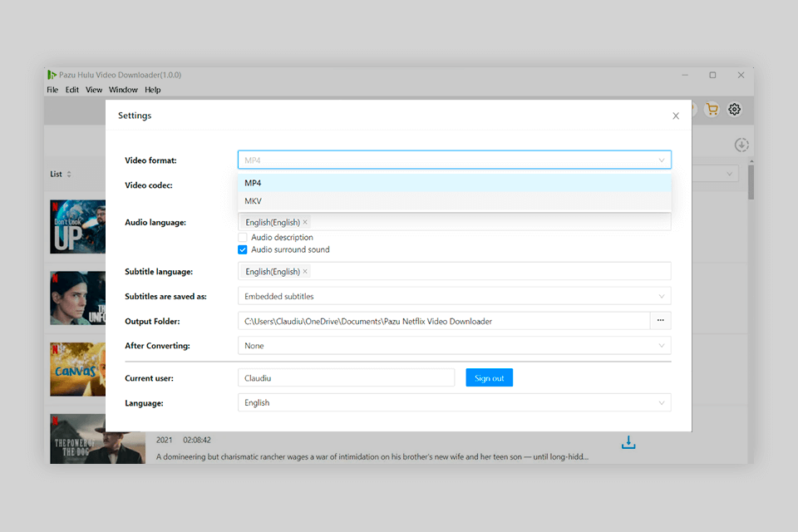The height and width of the screenshot is (532, 798).
Task: Maximize the Pazu window
Action: [x=712, y=75]
